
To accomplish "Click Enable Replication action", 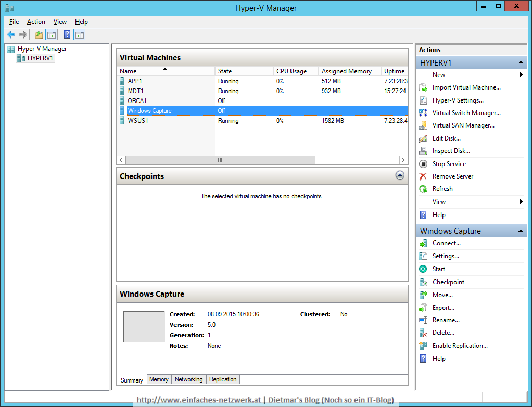I will 460,346.
